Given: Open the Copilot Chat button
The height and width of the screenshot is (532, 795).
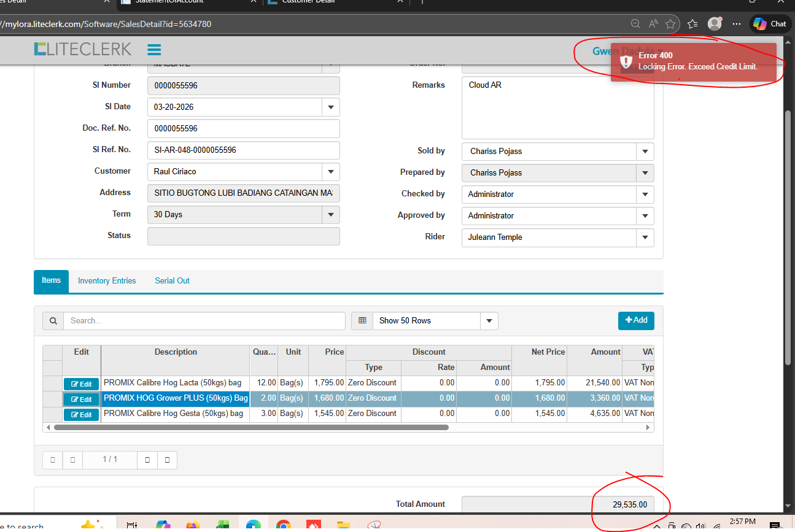Looking at the screenshot, I should pyautogui.click(x=770, y=24).
